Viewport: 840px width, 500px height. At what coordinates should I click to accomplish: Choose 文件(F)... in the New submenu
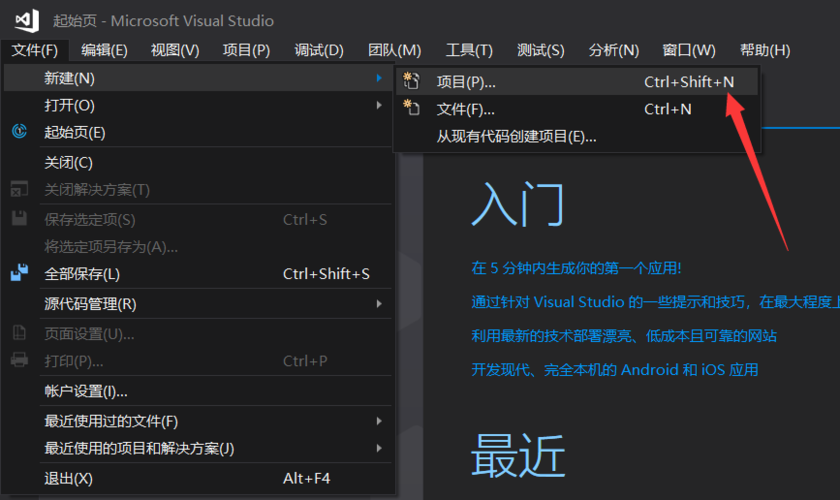click(577, 109)
